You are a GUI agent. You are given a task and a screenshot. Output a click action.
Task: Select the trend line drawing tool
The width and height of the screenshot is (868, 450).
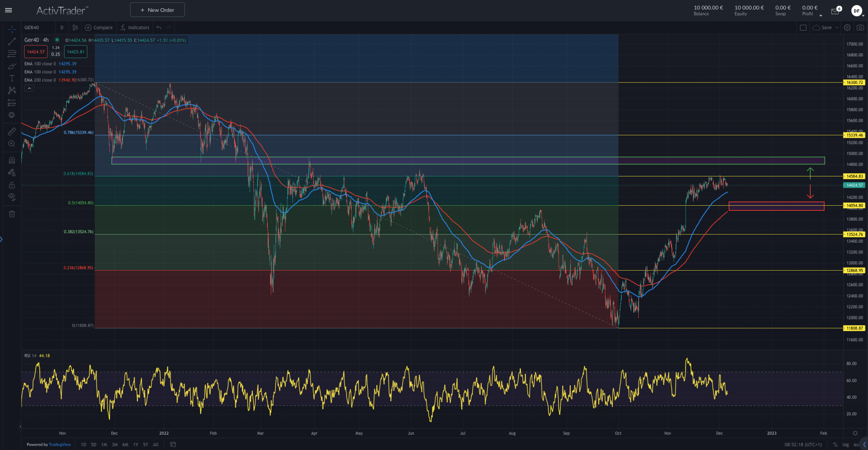12,41
